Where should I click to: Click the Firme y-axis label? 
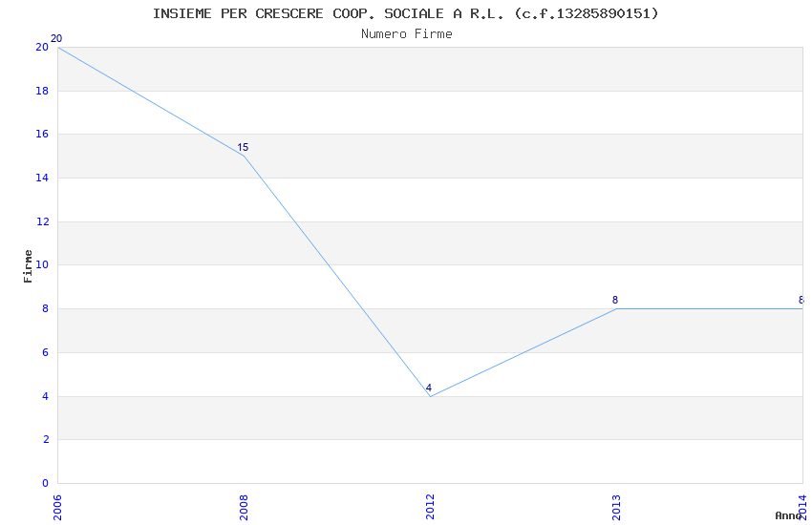click(28, 266)
